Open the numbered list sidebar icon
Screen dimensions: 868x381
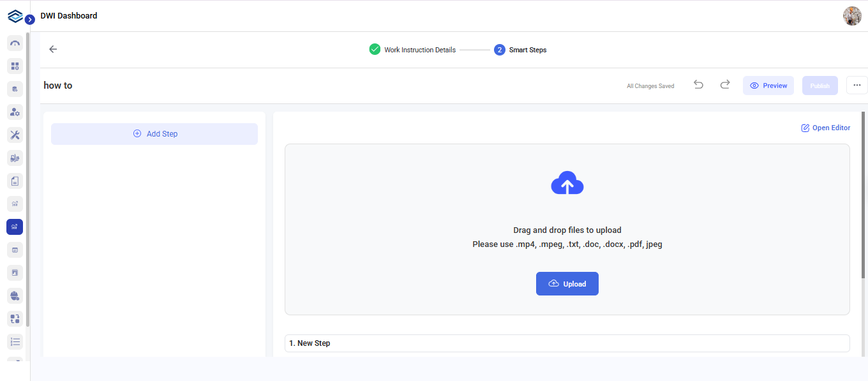tap(15, 341)
